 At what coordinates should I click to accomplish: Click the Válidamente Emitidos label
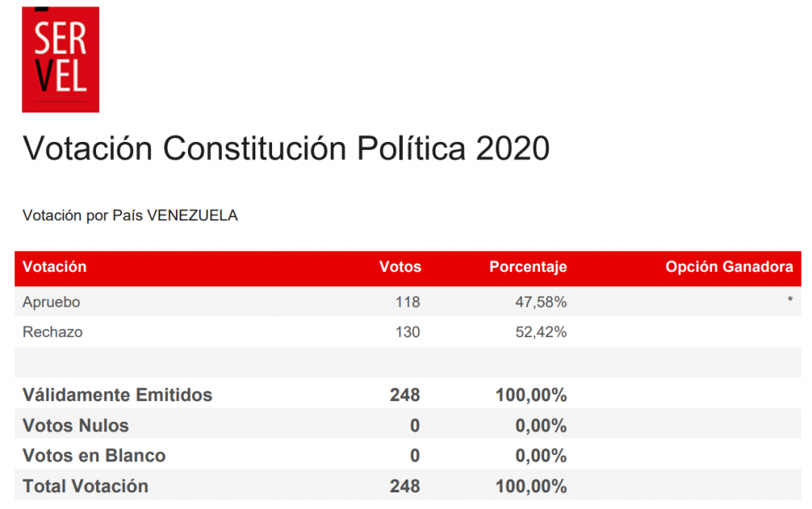point(117,395)
